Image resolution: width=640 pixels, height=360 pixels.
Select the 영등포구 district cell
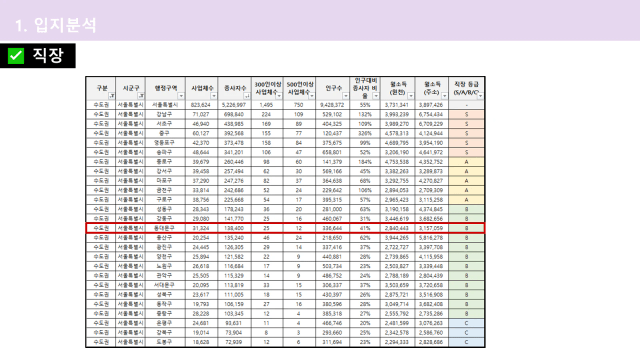[x=165, y=143]
